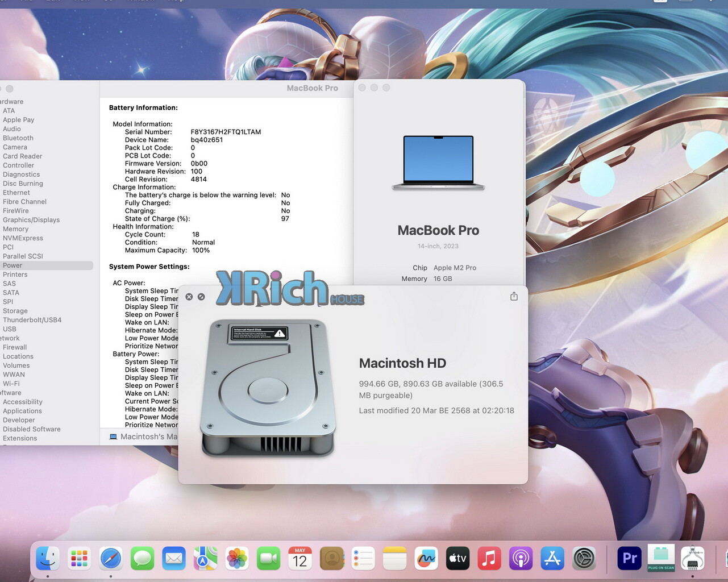Select SATA in the sidebar
The width and height of the screenshot is (728, 582).
click(x=11, y=293)
